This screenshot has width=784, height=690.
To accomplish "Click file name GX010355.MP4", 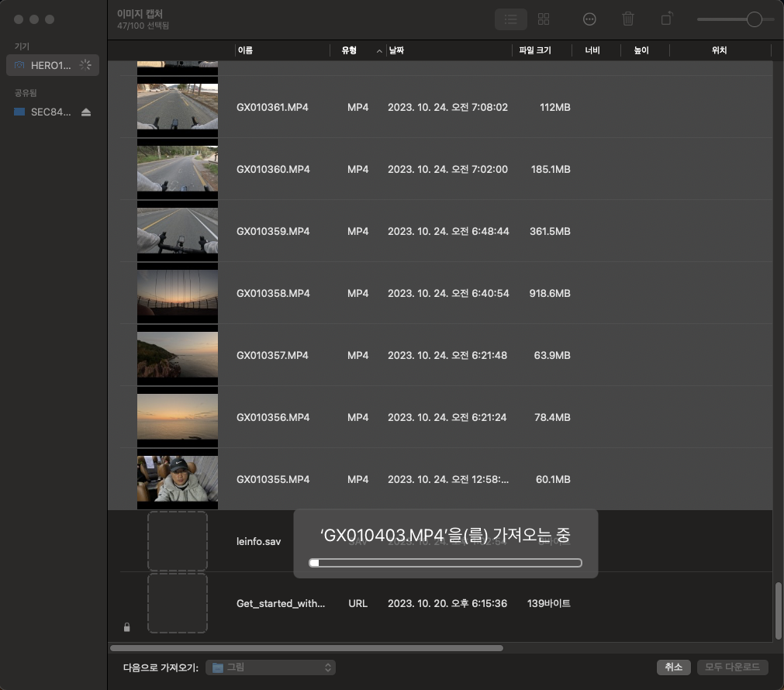I will pos(273,479).
